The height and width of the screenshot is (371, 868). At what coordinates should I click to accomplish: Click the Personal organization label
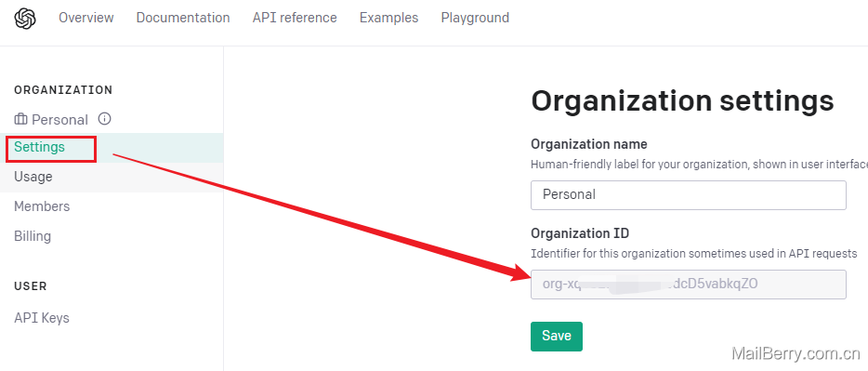[59, 120]
